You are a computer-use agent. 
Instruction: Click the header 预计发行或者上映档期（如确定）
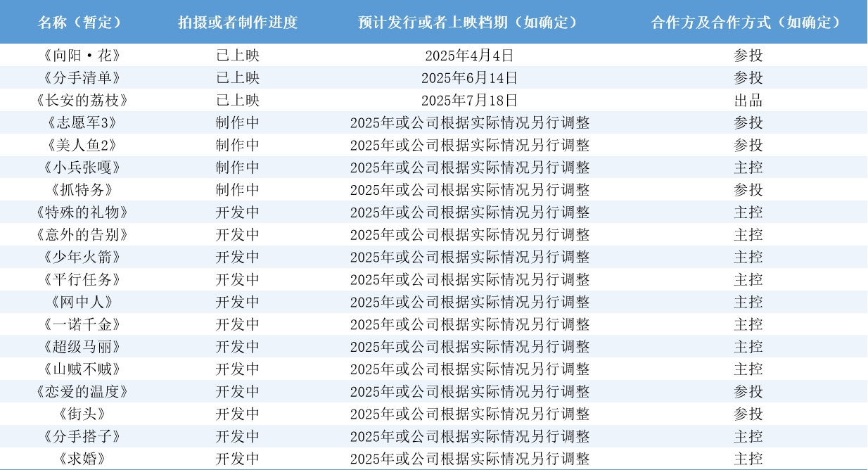pyautogui.click(x=469, y=22)
